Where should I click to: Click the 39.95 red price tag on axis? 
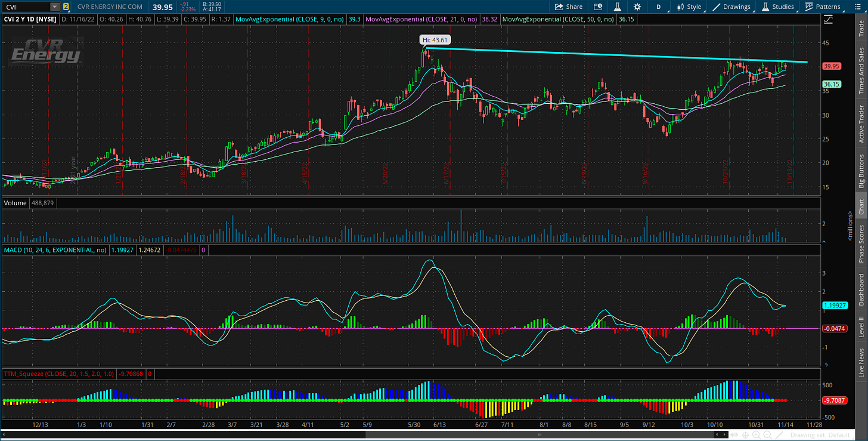coord(832,66)
